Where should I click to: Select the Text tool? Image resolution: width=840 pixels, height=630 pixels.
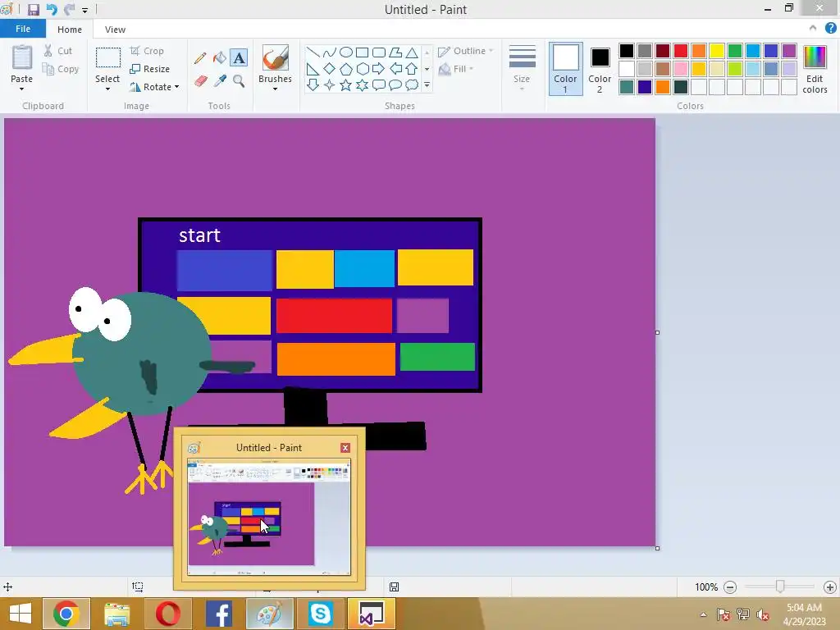click(x=239, y=58)
